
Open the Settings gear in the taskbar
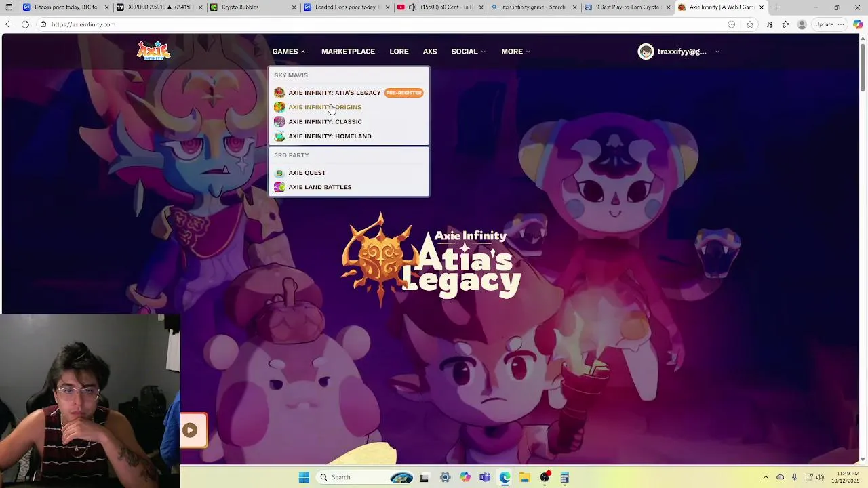point(446,477)
